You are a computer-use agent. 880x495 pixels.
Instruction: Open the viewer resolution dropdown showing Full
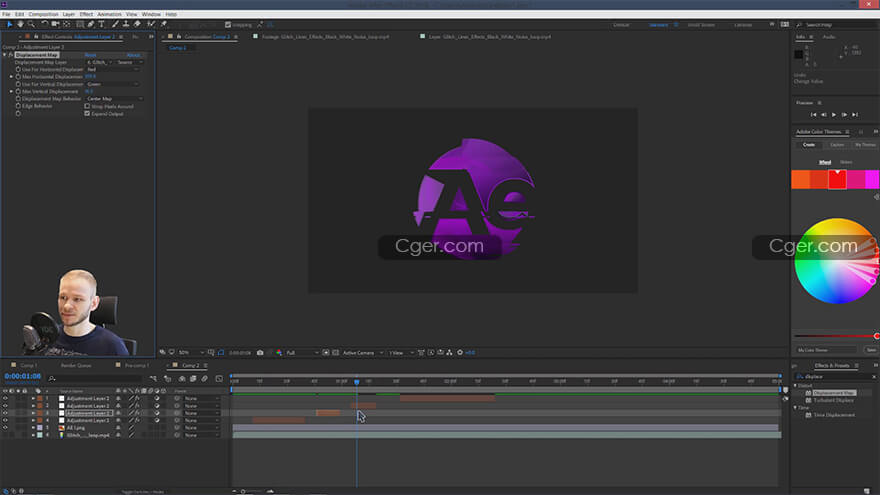click(x=302, y=352)
